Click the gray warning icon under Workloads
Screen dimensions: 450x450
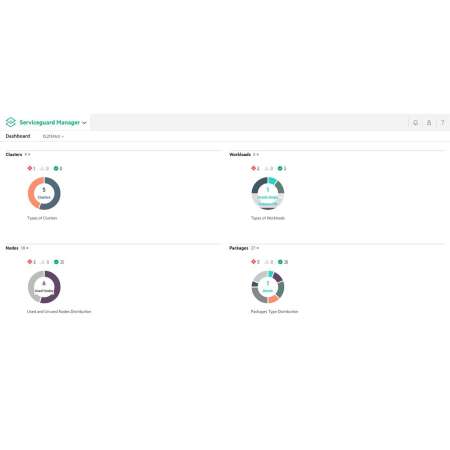tap(267, 168)
